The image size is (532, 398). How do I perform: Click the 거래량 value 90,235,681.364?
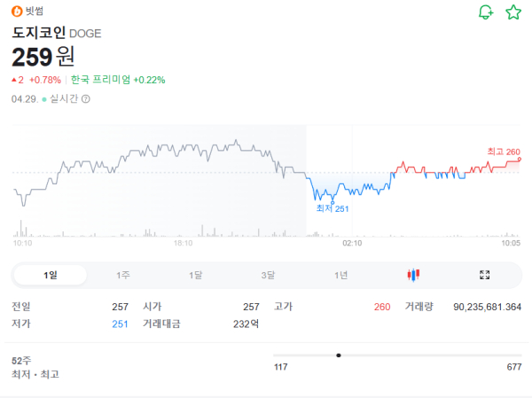(x=487, y=307)
